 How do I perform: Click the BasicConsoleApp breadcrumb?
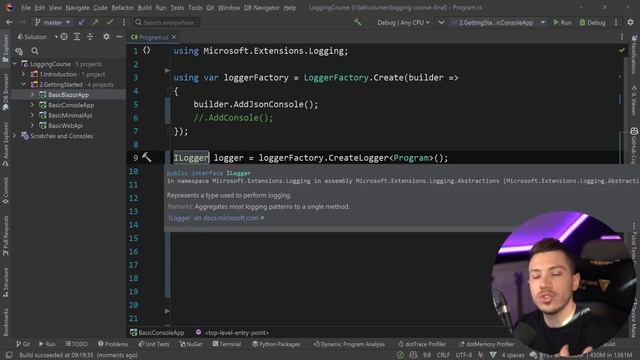click(157, 333)
